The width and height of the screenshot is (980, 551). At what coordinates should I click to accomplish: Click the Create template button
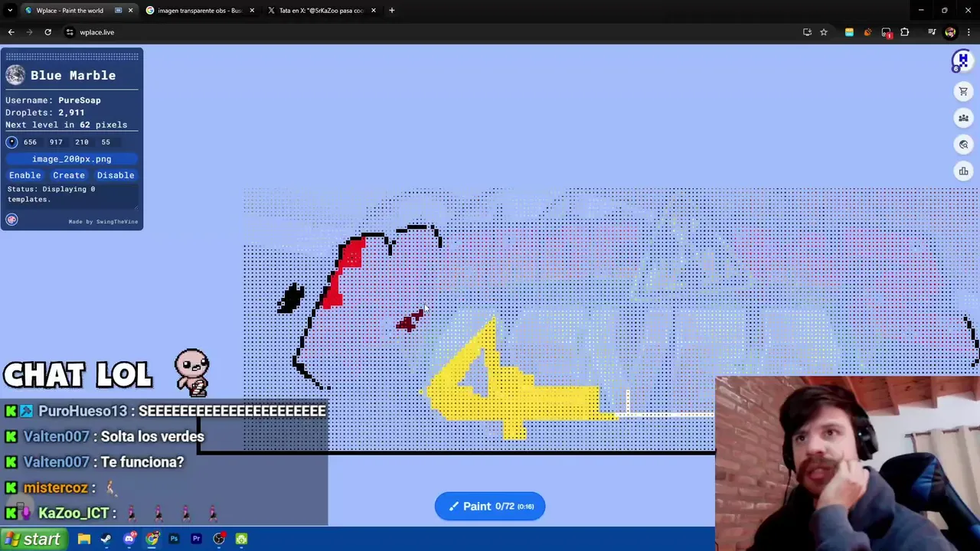point(69,175)
